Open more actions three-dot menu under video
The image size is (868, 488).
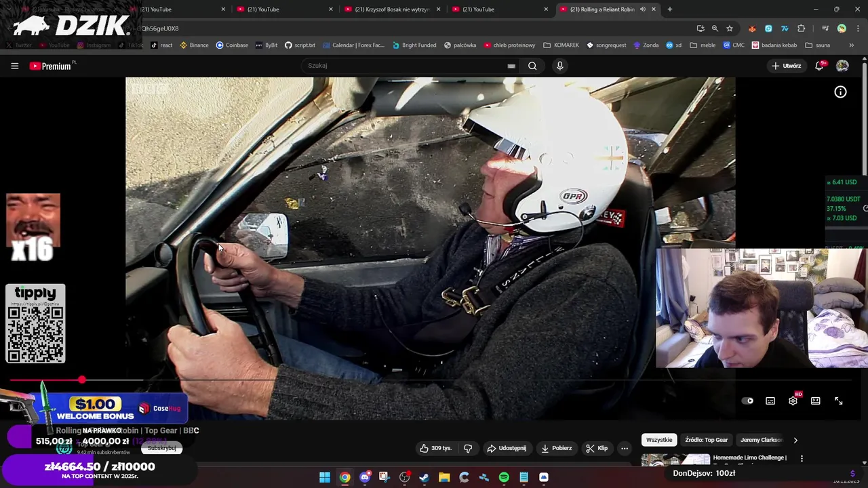click(625, 448)
